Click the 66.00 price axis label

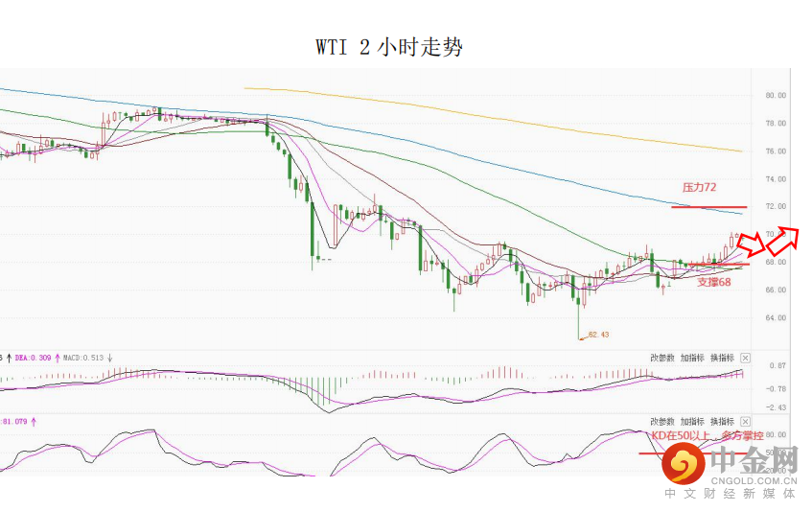click(x=776, y=290)
